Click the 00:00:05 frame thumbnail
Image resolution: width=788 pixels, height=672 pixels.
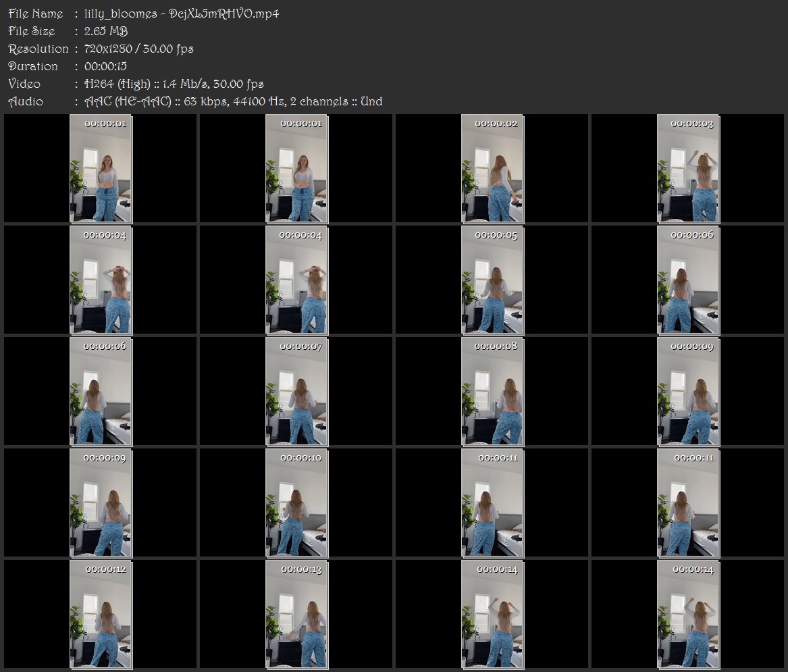tap(492, 280)
